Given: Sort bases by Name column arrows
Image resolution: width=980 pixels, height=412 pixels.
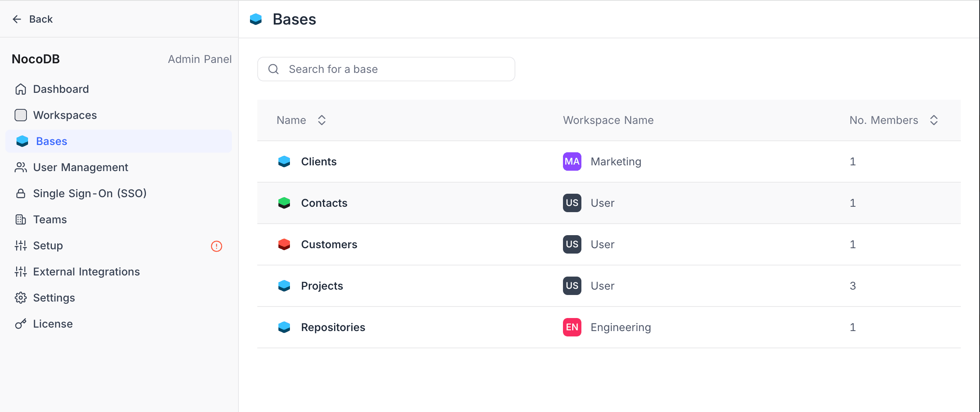Looking at the screenshot, I should coord(322,120).
